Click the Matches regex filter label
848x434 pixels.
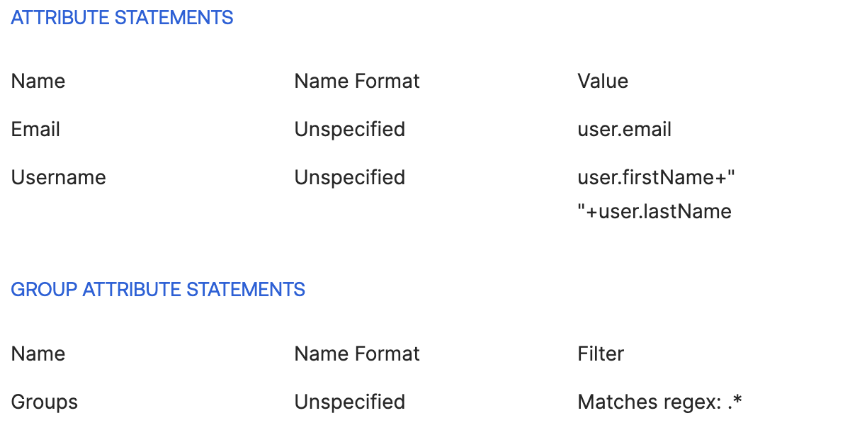pos(647,403)
